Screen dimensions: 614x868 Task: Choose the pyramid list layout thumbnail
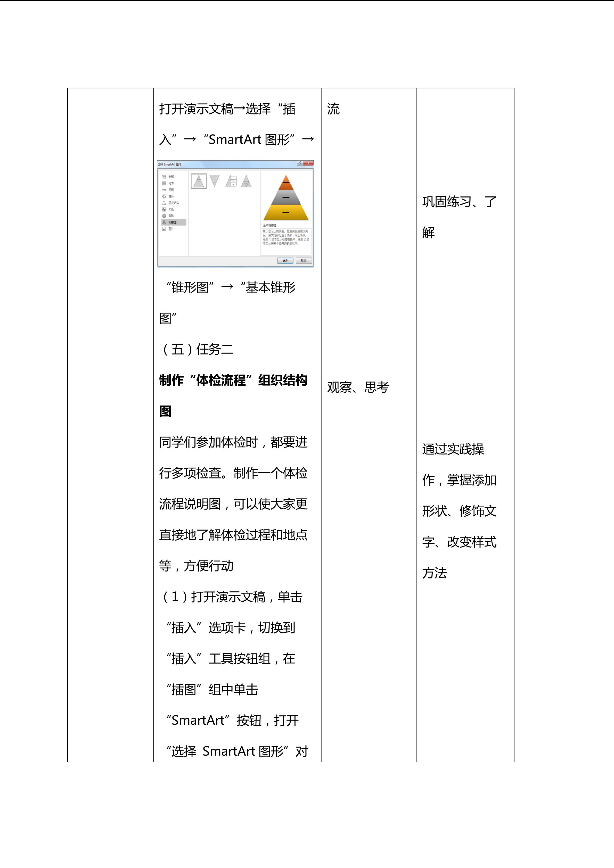(231, 181)
